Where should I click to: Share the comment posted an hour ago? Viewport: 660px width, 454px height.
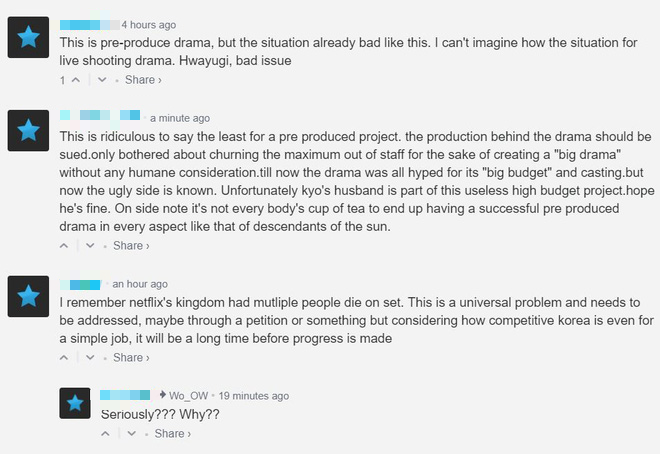coord(131,357)
